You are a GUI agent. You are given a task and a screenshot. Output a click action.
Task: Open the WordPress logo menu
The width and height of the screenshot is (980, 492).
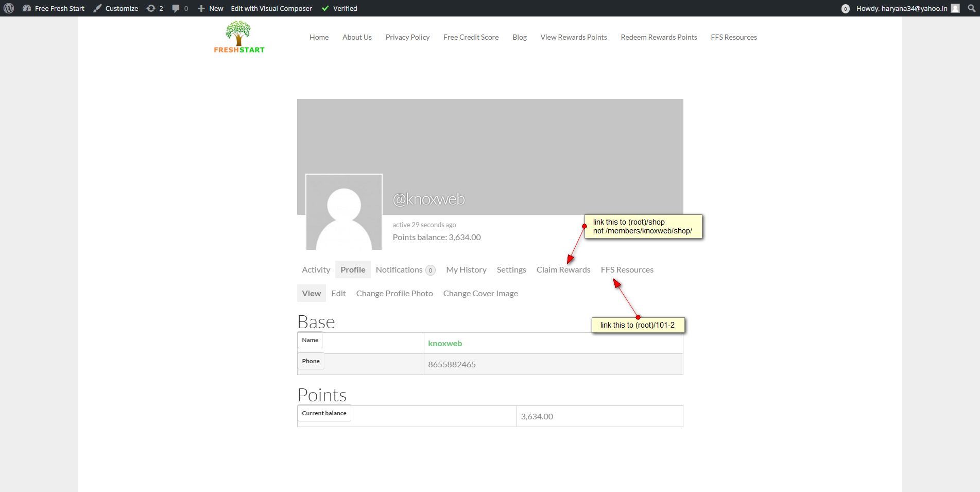(x=9, y=8)
